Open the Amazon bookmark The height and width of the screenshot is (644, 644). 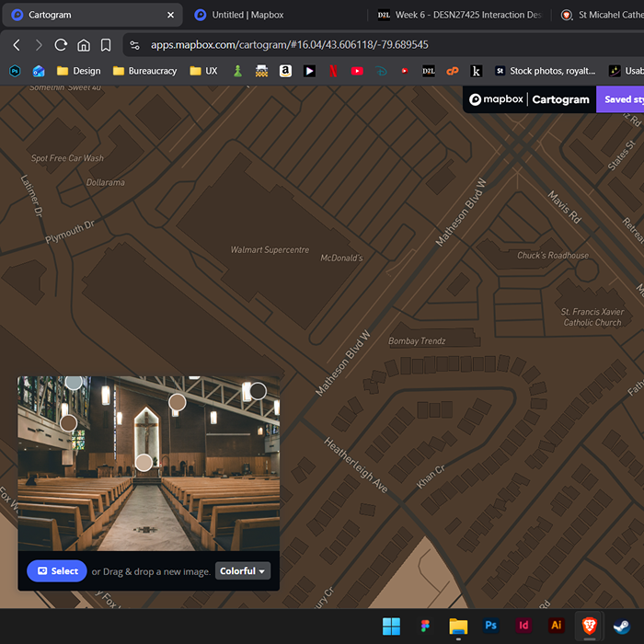tap(285, 71)
